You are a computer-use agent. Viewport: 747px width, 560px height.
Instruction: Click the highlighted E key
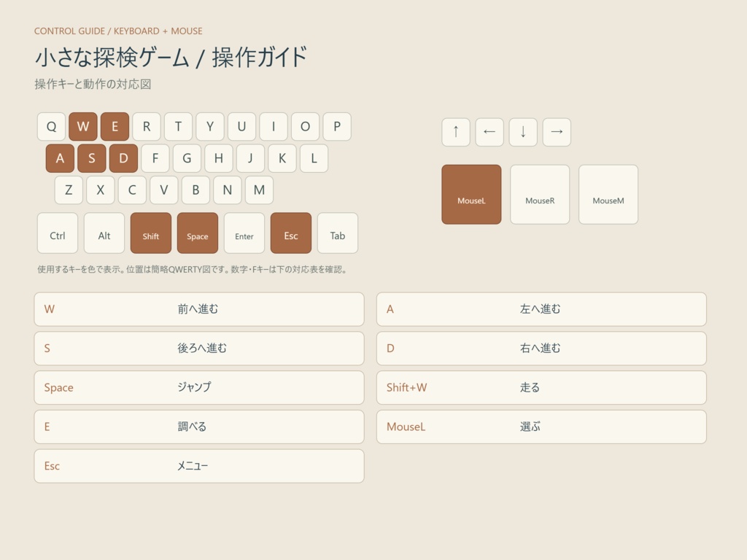pos(115,127)
